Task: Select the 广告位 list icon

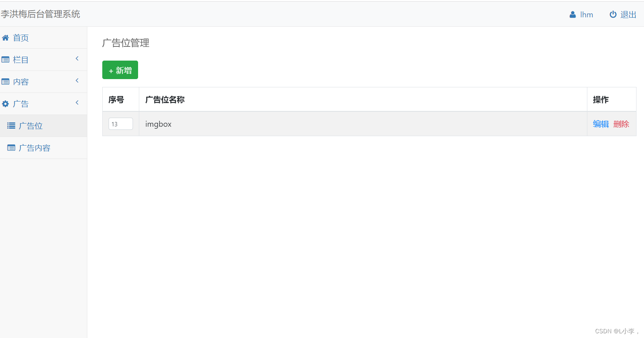Action: 11,125
